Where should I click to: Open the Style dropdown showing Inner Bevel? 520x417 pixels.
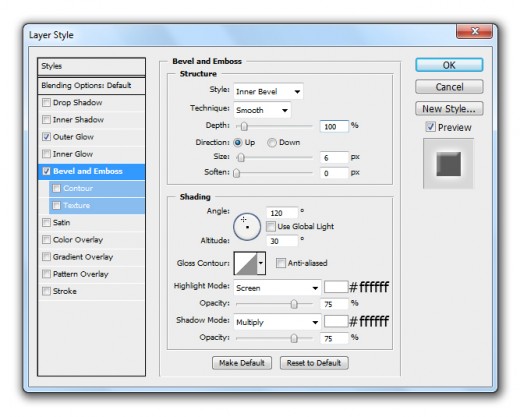tap(268, 91)
